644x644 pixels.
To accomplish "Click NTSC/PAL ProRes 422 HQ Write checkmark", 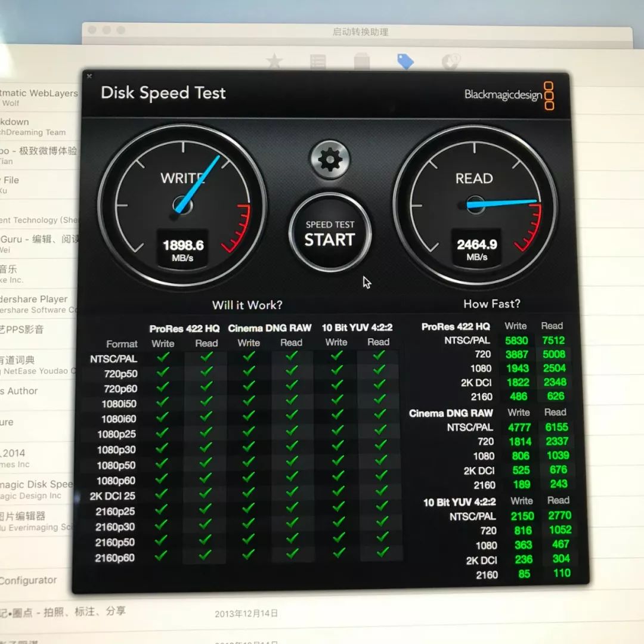I will pos(163,357).
